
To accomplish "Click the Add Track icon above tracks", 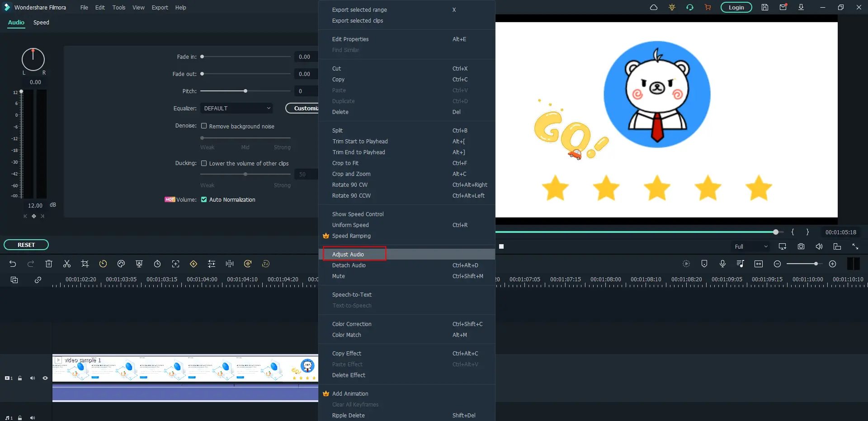I will (14, 280).
